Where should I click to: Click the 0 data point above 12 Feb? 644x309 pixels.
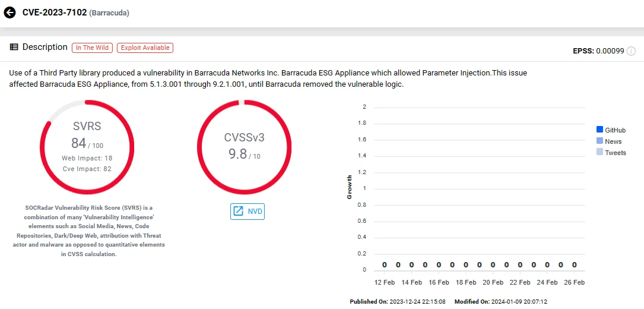[x=385, y=264]
